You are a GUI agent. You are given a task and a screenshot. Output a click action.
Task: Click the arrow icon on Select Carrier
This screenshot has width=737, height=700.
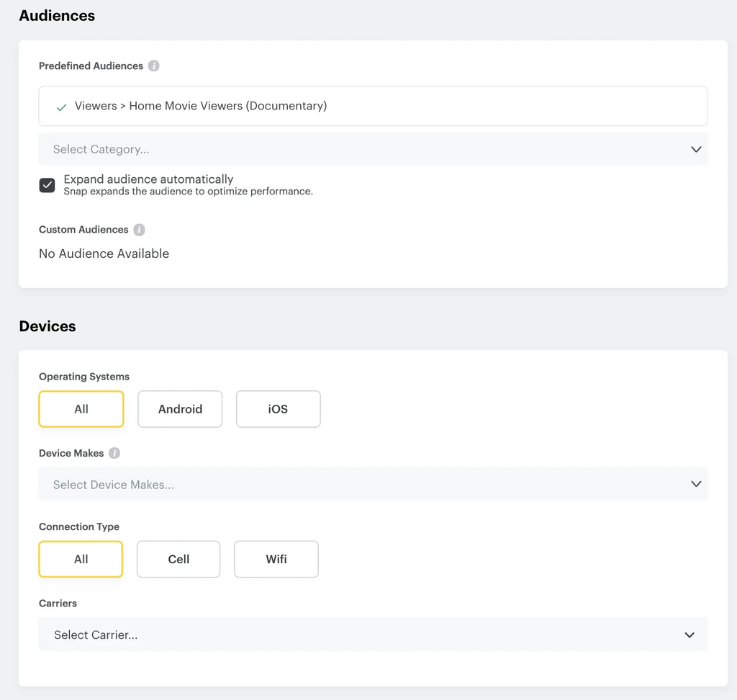coord(689,634)
